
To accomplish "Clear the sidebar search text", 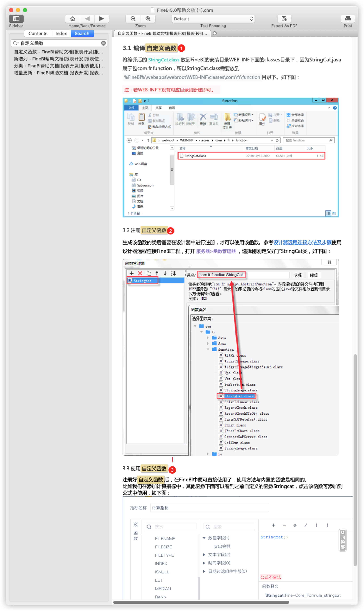I will click(104, 43).
